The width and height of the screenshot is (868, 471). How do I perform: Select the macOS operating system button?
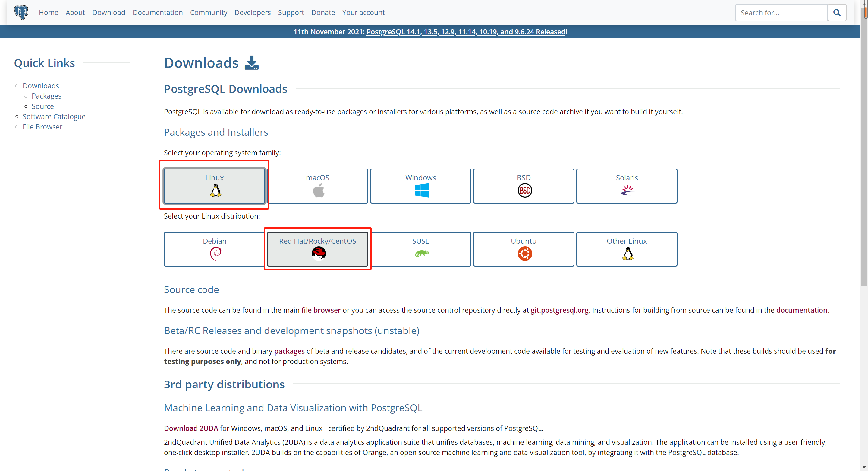pyautogui.click(x=317, y=186)
